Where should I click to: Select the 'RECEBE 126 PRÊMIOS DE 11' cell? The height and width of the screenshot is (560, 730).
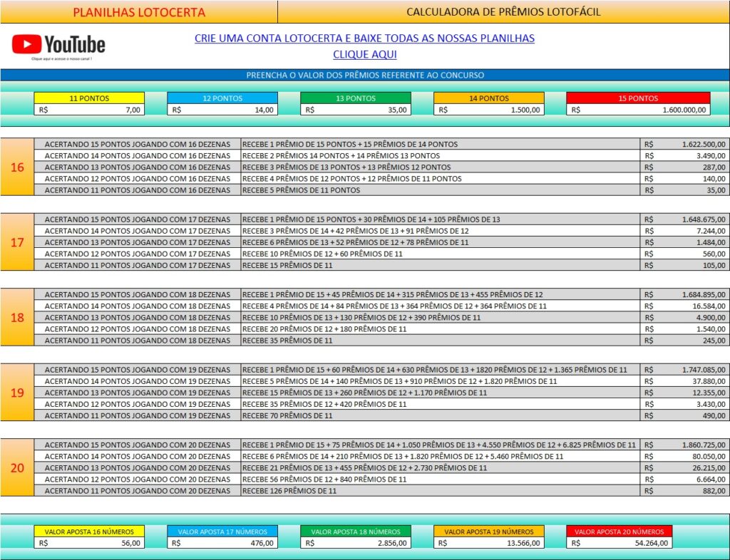440,491
